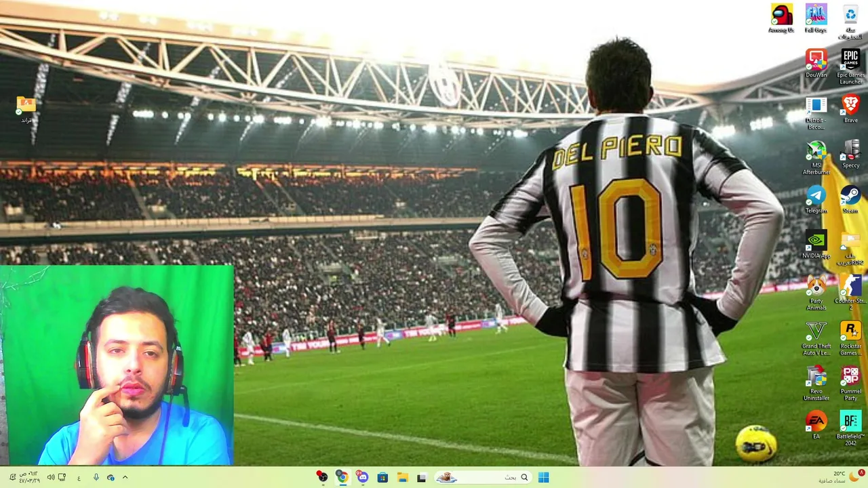Open the weather widget showing 20°C
This screenshot has height=488, width=868.
click(x=843, y=477)
